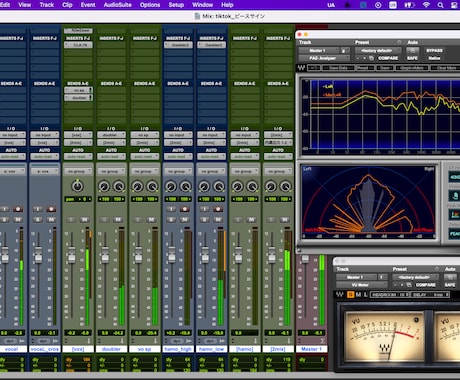Viewport: 460px width, 380px height.
Task: Click the Wi-Fi icon in the menu bar
Action: (x=426, y=5)
